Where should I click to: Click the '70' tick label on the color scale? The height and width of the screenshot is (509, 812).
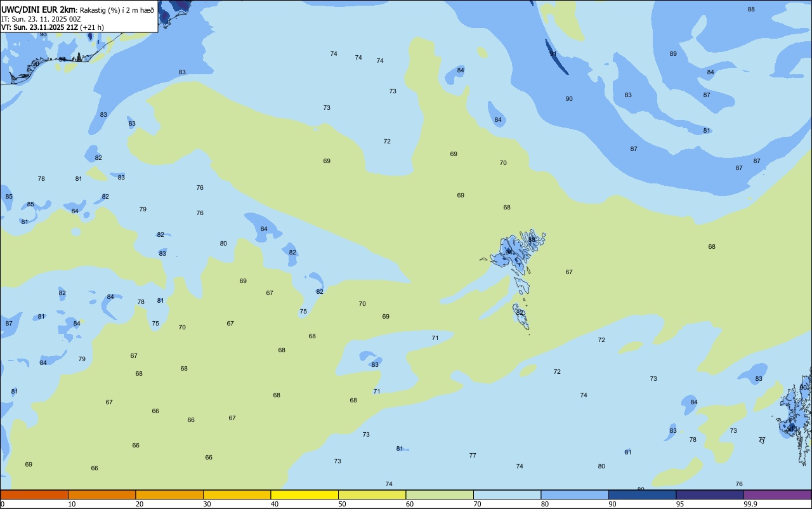pyautogui.click(x=477, y=504)
